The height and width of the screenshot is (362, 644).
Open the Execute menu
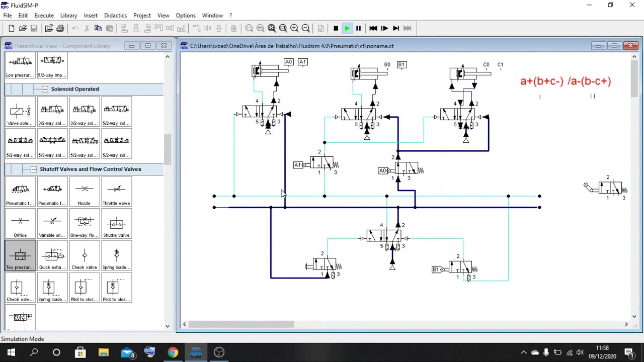[44, 16]
